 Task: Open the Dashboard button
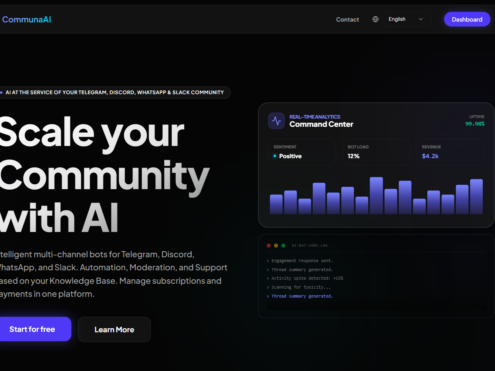point(467,19)
